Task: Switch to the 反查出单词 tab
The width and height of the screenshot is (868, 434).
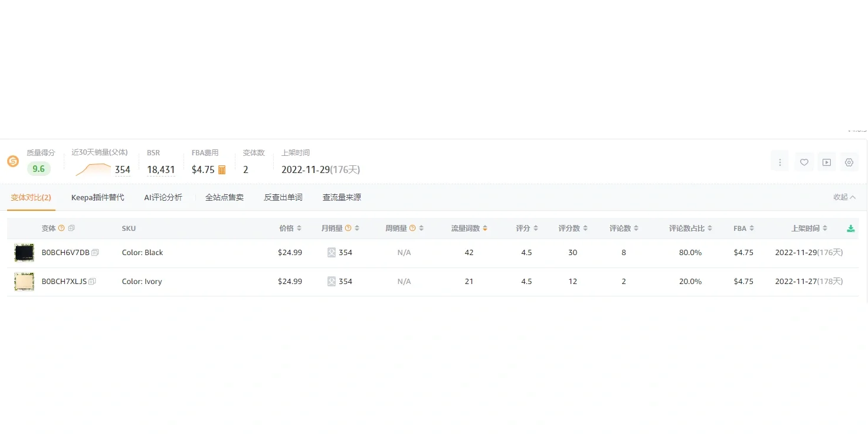Action: tap(283, 197)
